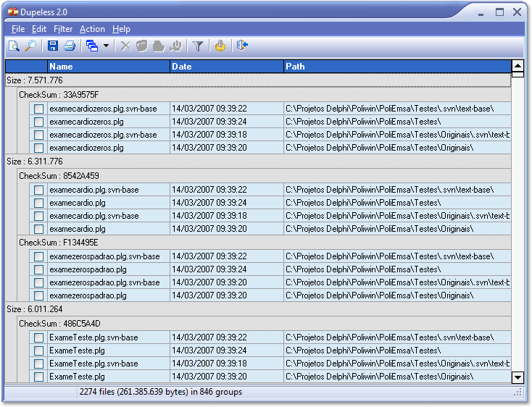Open the File menu
The width and height of the screenshot is (532, 407).
point(18,29)
